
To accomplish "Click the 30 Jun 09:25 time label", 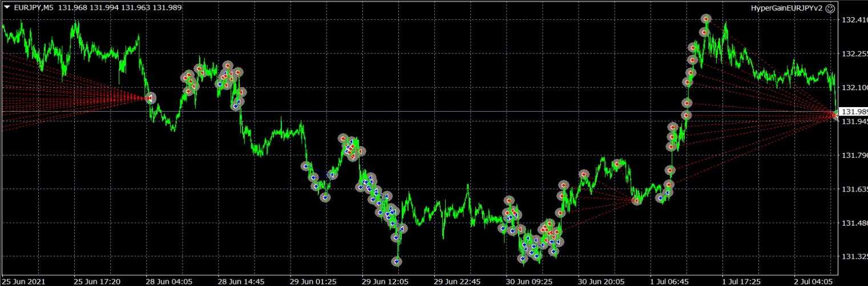I will coord(529,281).
